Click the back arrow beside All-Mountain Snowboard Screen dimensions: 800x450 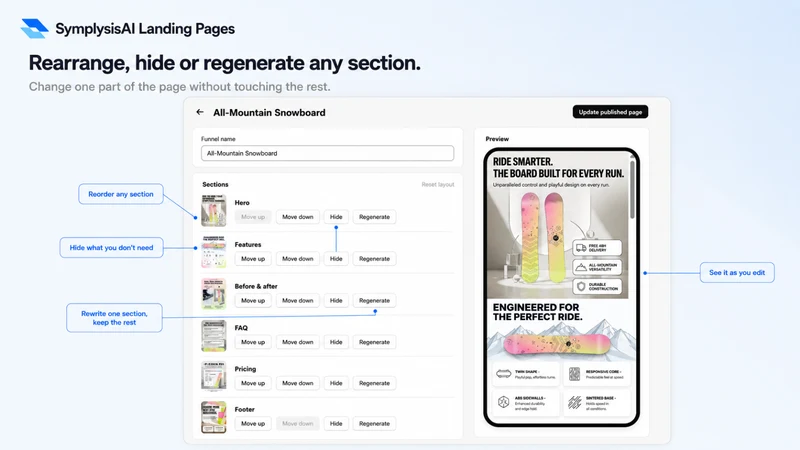click(199, 112)
